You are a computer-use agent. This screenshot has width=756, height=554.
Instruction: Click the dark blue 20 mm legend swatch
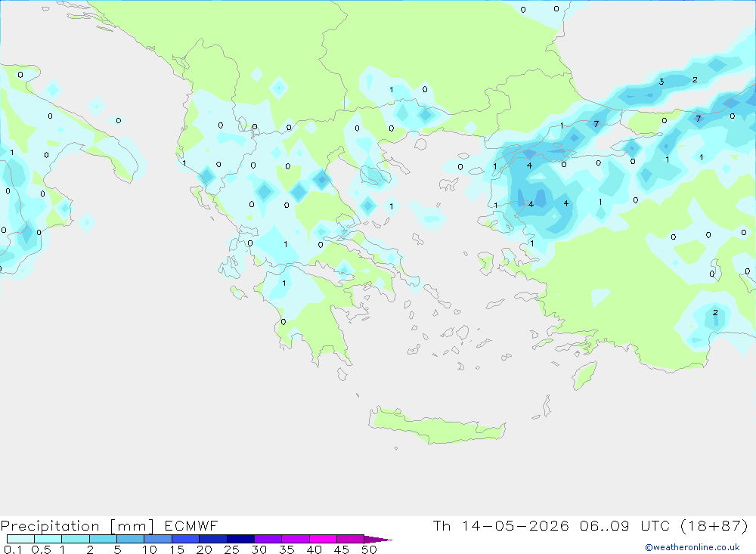(213, 539)
